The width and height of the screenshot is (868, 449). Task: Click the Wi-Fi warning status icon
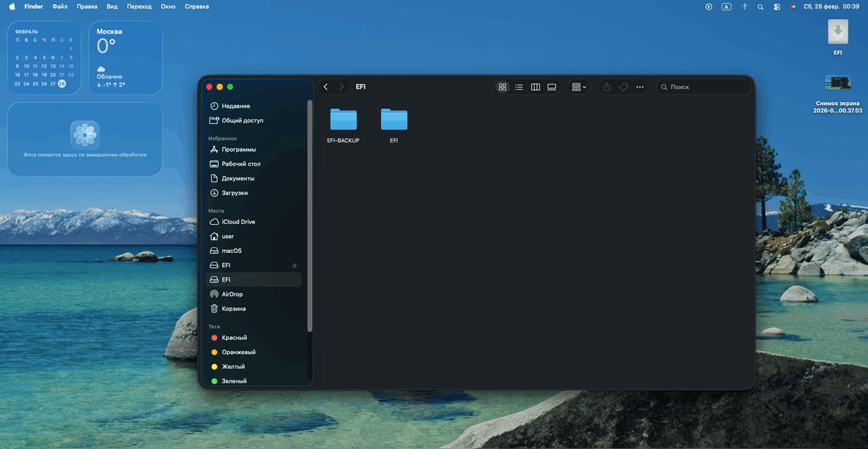point(745,7)
